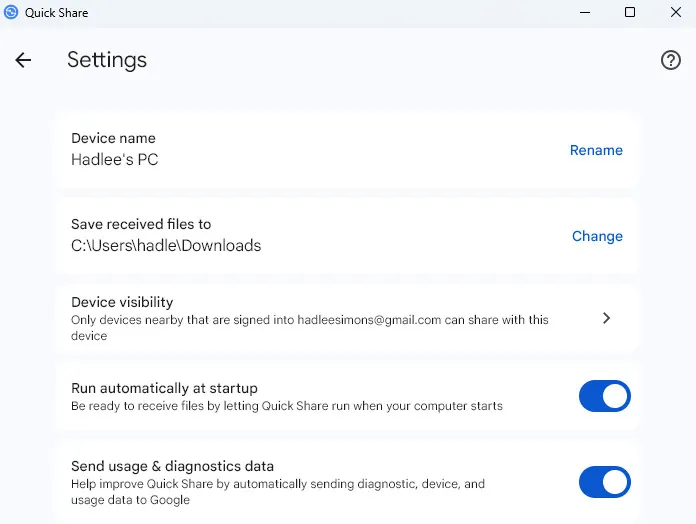
Task: Maximize the Quick Share window
Action: pyautogui.click(x=630, y=12)
